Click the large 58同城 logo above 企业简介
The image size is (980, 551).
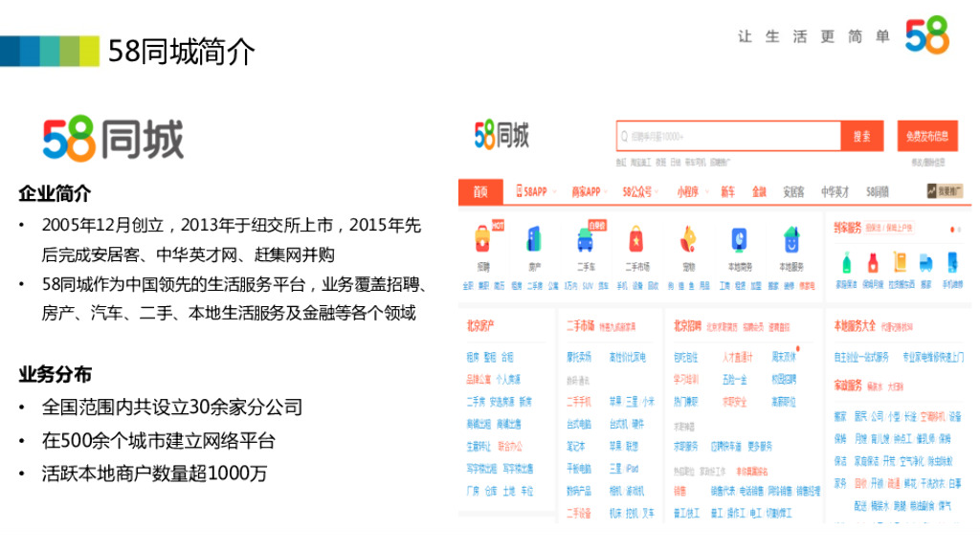coord(113,139)
